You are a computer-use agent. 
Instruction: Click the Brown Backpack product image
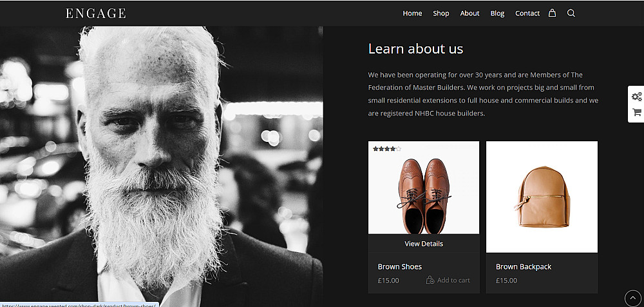(x=542, y=197)
